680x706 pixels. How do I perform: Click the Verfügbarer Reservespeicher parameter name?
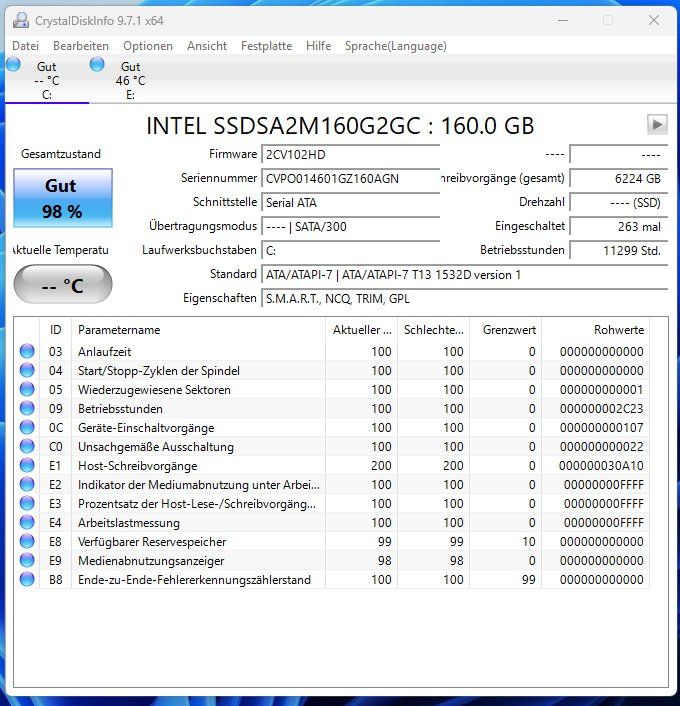(152, 542)
